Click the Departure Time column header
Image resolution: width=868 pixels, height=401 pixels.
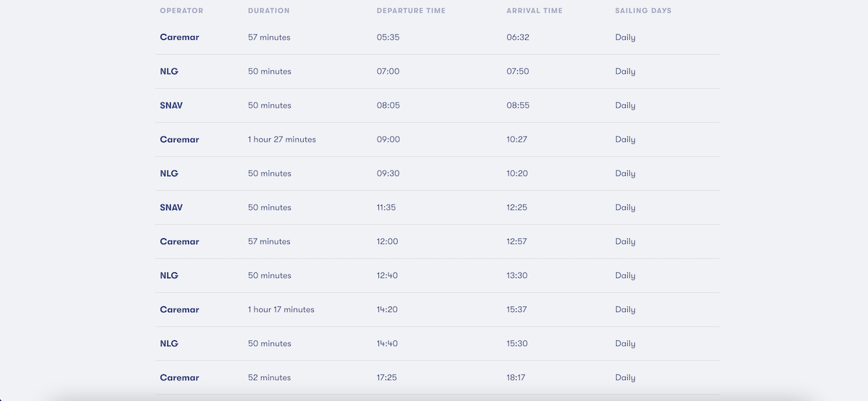[x=411, y=11]
